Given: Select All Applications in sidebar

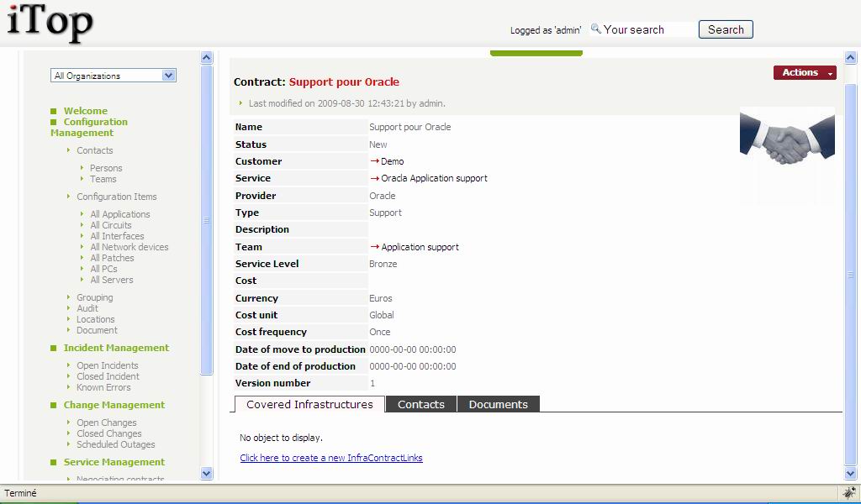Looking at the screenshot, I should tap(119, 214).
